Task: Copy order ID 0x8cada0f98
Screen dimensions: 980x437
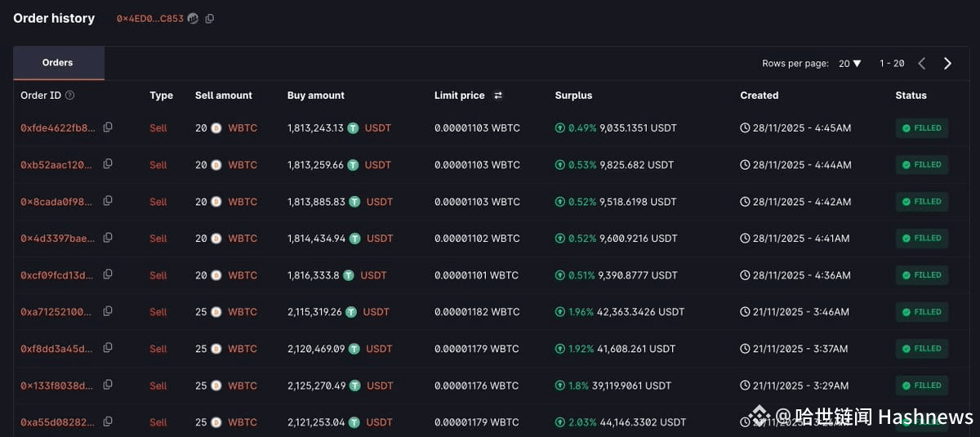Action: click(x=108, y=201)
